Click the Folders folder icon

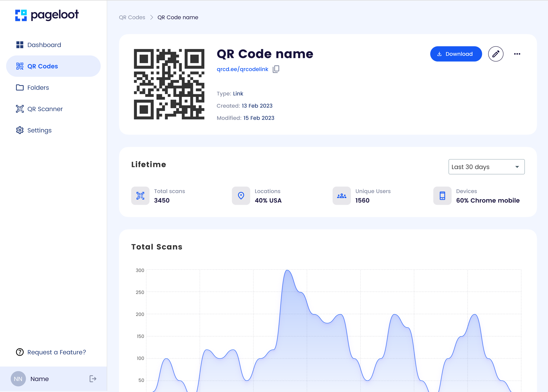coord(20,87)
